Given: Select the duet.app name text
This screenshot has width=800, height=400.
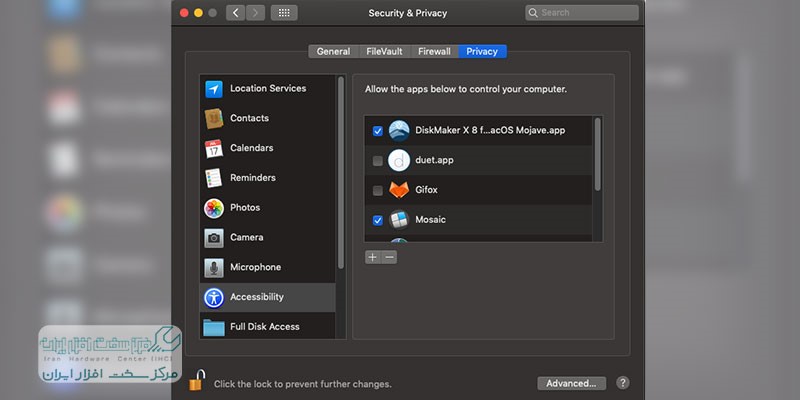Looking at the screenshot, I should click(x=434, y=160).
